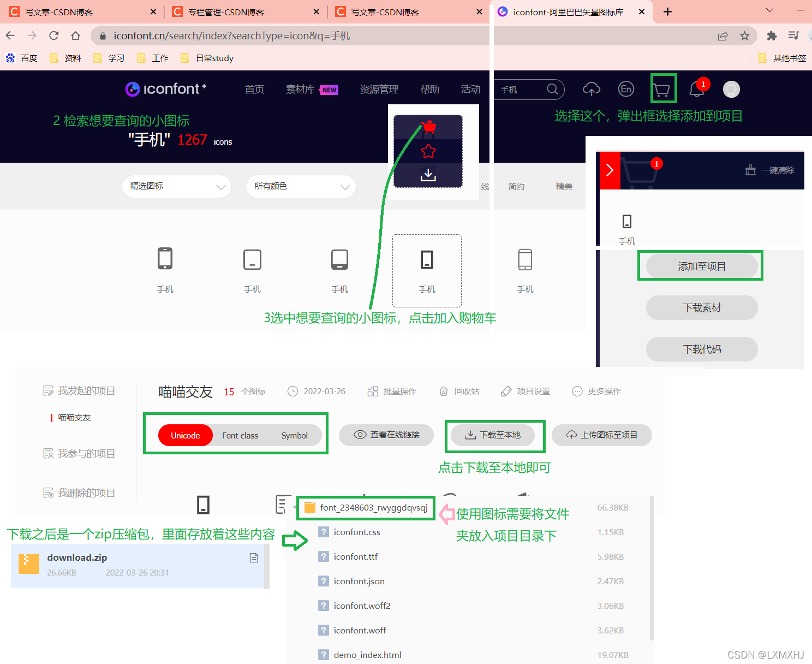812x664 pixels.
Task: Click 查看在线链接 button
Action: pos(386,435)
